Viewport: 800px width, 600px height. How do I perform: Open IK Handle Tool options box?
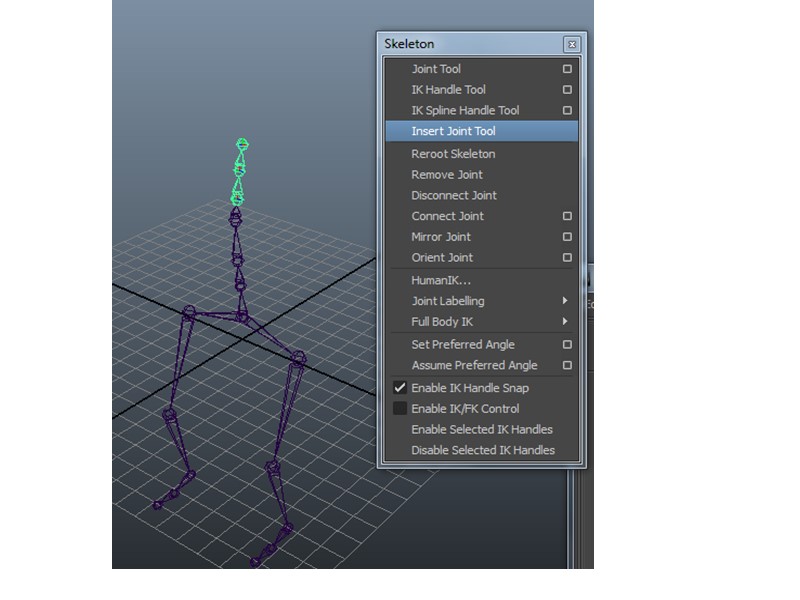pyautogui.click(x=567, y=90)
